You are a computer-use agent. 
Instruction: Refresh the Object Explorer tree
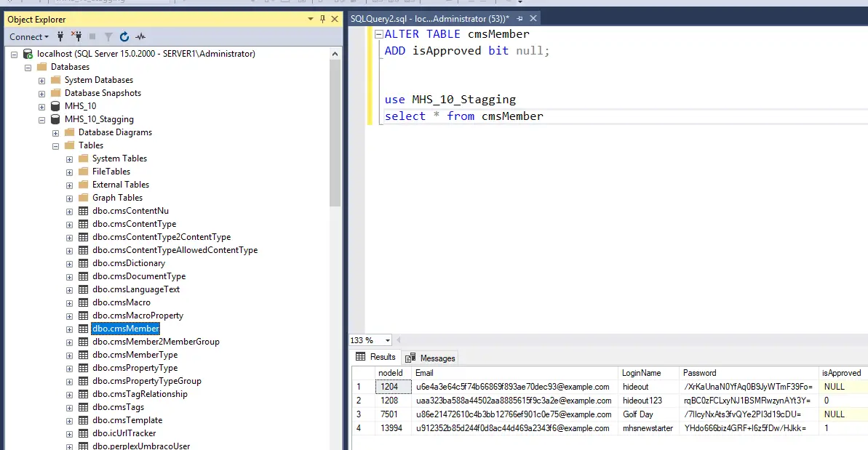tap(124, 36)
